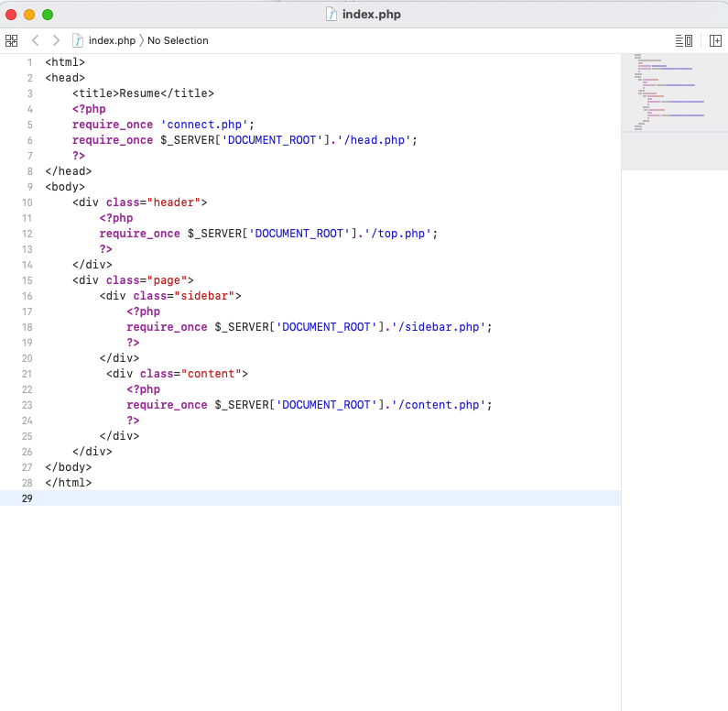
Task: Click the "content" class value
Action: (x=211, y=374)
